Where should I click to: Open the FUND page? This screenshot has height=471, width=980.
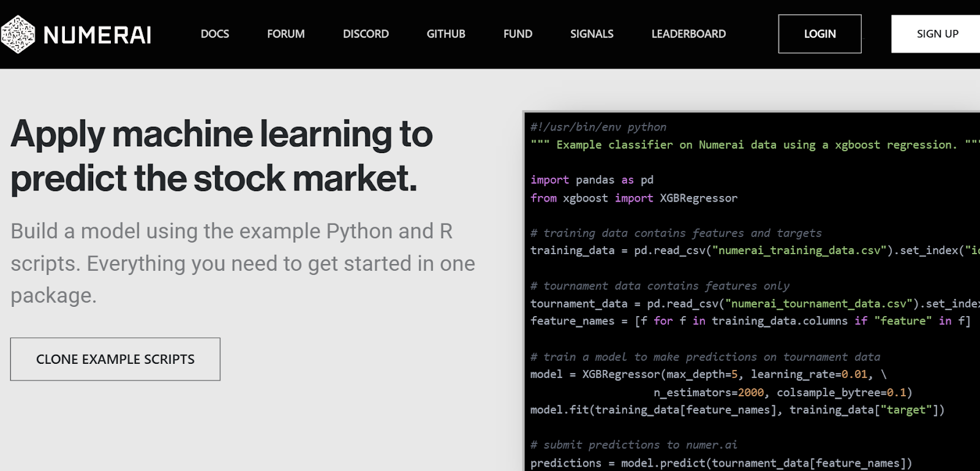pyautogui.click(x=518, y=34)
